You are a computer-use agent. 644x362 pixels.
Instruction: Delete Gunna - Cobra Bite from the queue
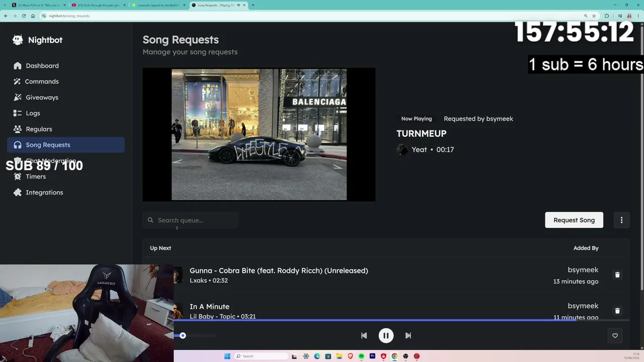[617, 275]
